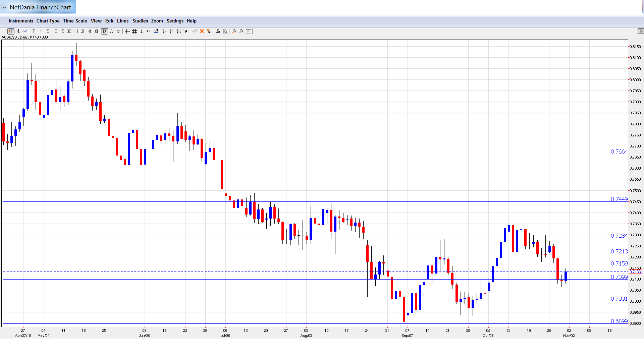Click the print chart icon
This screenshot has height=362, width=644.
218,31
